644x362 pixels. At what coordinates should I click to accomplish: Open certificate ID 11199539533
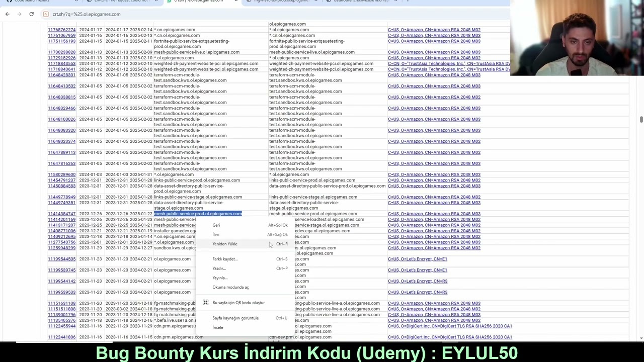pos(62,292)
